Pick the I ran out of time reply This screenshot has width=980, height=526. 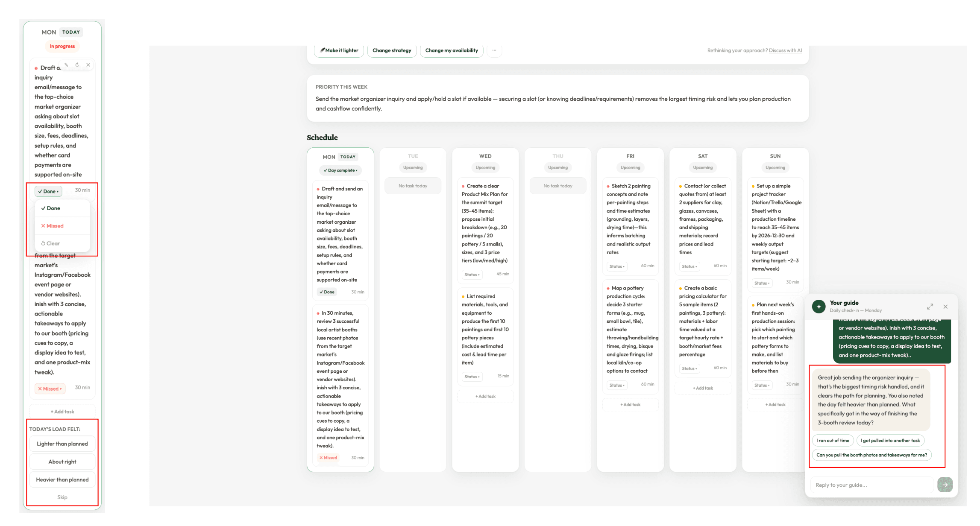click(x=833, y=441)
